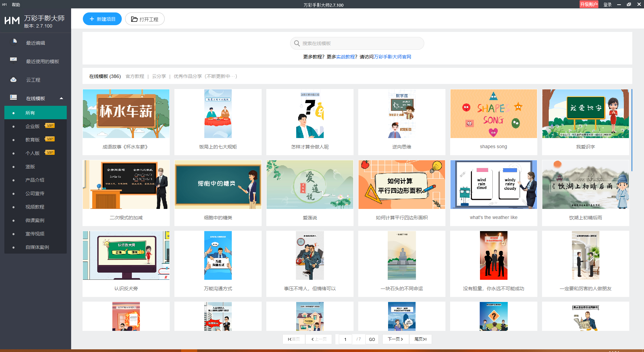Click the template list vertical scrollbar
Image resolution: width=644 pixels, height=352 pixels.
click(x=632, y=130)
